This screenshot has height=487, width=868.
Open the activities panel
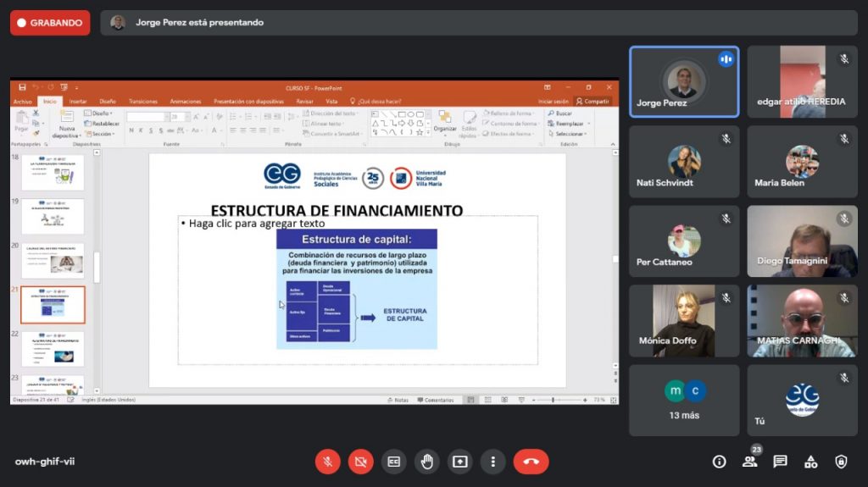[810, 462]
